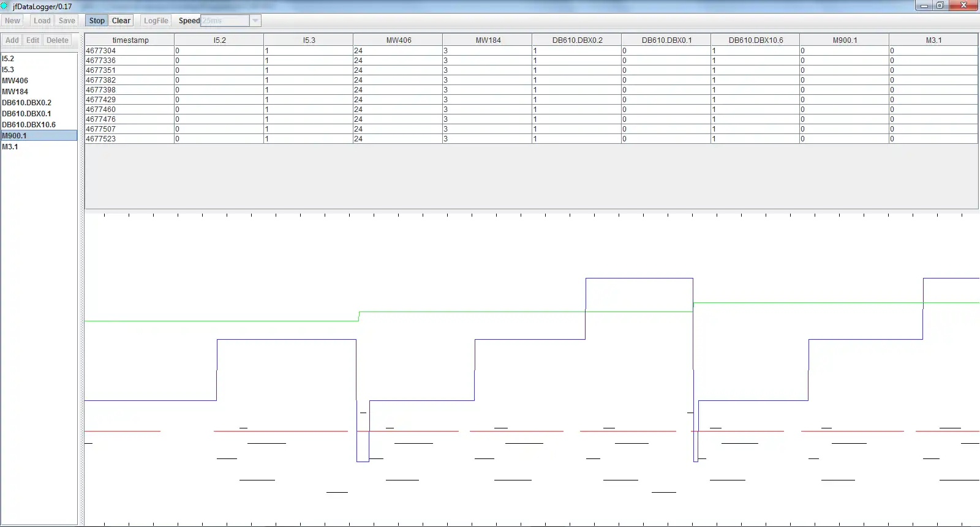Click the DB610.DBX0.2 column header
Image resolution: width=980 pixels, height=527 pixels.
point(577,40)
